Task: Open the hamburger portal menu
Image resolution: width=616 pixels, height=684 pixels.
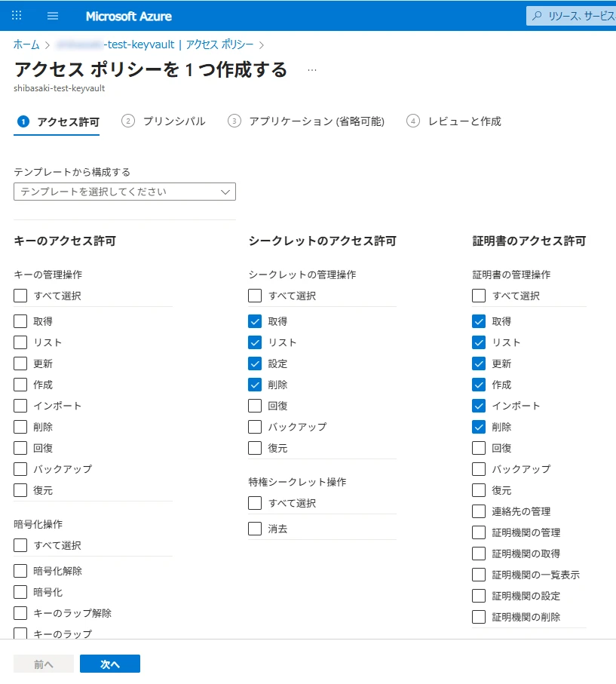Action: click(53, 16)
